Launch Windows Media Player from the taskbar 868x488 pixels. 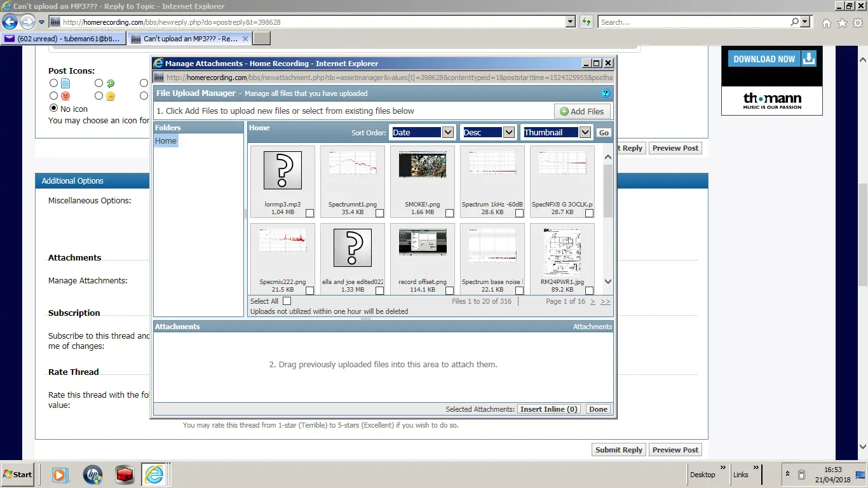point(59,475)
